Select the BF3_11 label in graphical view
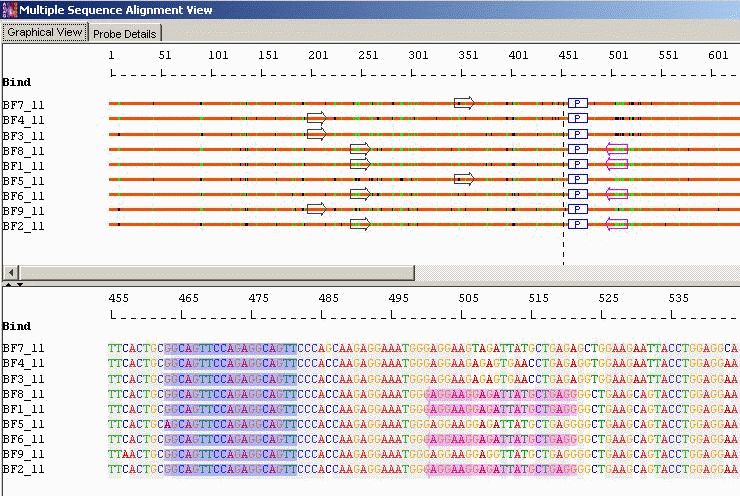Screen dimensions: 740x496 tap(23, 136)
